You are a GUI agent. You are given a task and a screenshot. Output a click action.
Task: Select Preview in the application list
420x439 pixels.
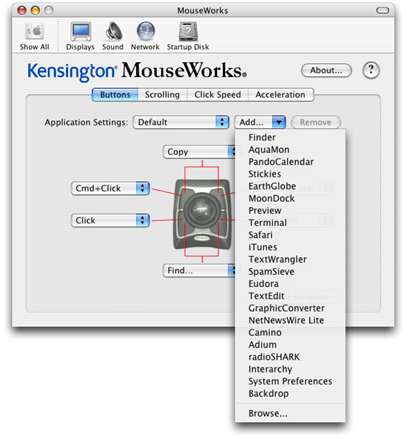pyautogui.click(x=290, y=211)
